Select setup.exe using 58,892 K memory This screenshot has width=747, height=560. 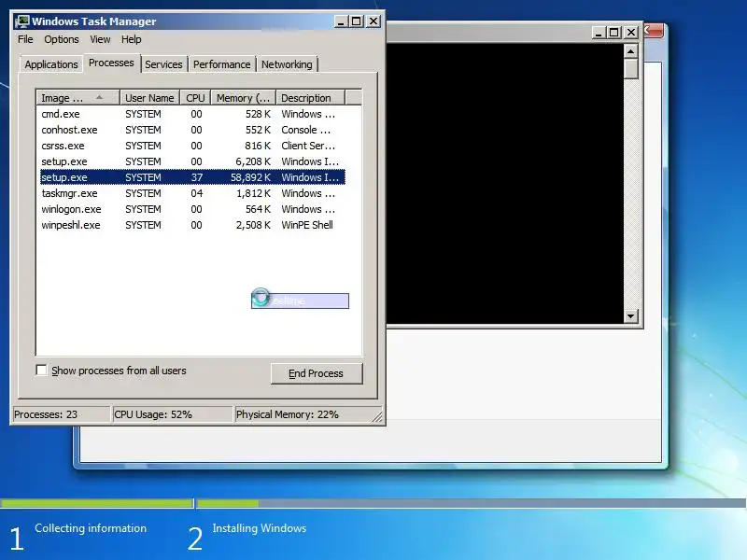[192, 177]
